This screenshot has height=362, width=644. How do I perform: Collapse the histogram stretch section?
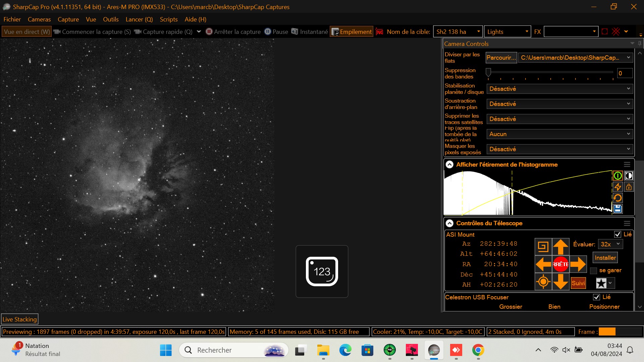(x=449, y=165)
